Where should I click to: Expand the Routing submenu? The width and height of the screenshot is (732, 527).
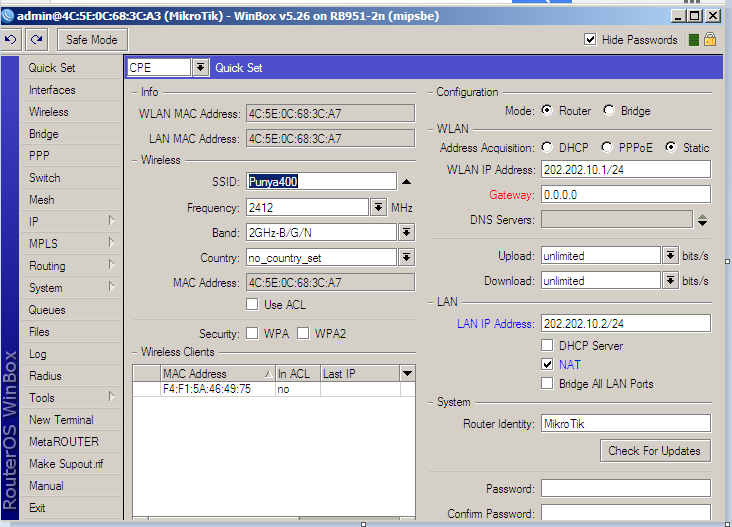click(111, 265)
